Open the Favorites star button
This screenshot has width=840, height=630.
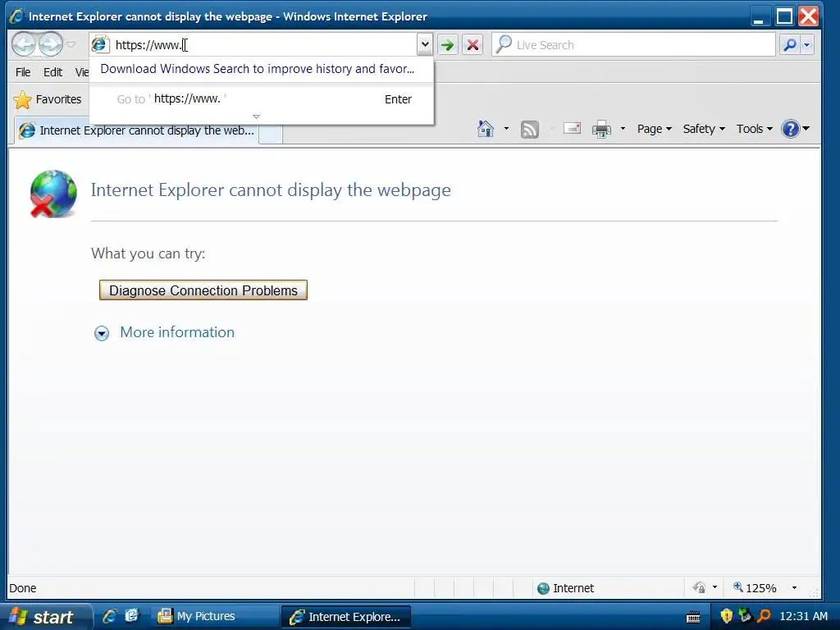(48, 99)
